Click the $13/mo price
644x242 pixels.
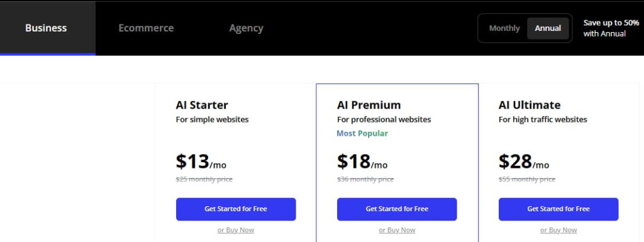pos(201,162)
